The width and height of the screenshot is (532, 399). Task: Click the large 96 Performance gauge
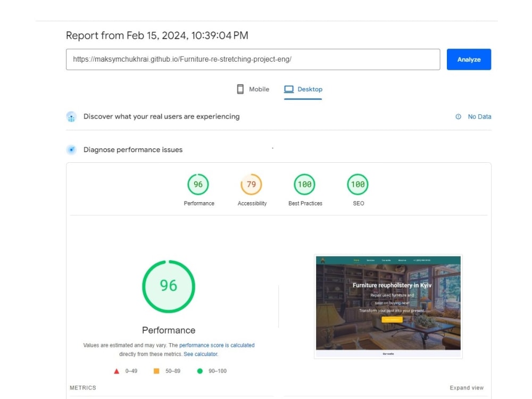(169, 286)
